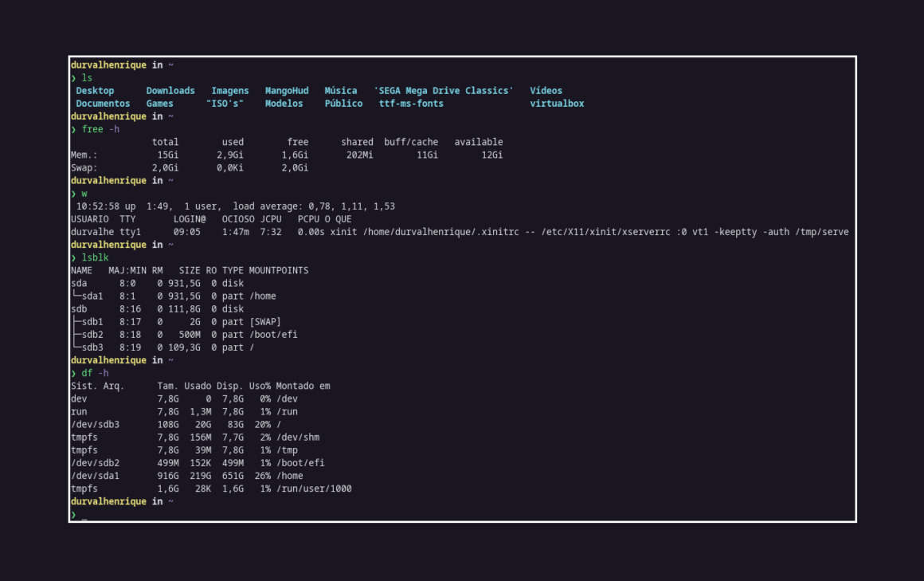Click the lsblk command line
The image size is (924, 581).
[95, 257]
